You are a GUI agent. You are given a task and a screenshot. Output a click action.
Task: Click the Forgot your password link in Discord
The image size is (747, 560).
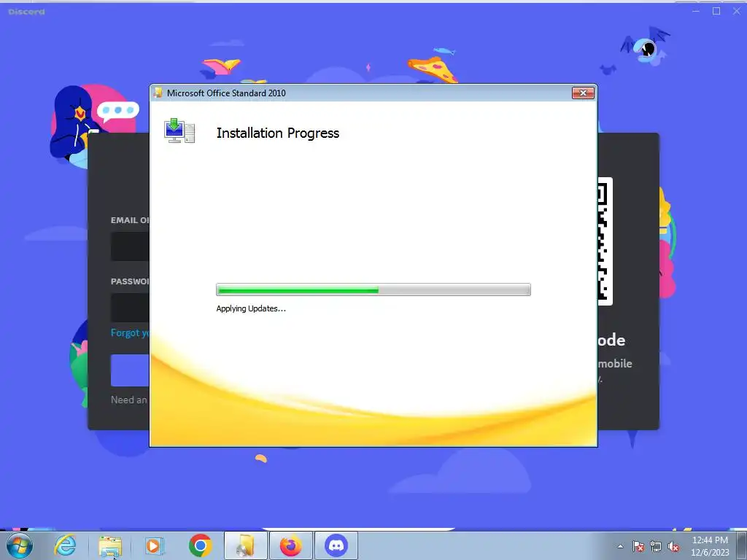click(130, 332)
